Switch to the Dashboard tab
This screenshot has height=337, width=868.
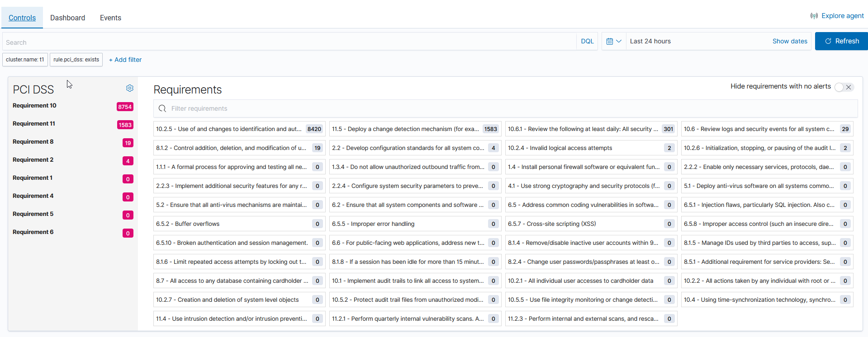tap(68, 18)
